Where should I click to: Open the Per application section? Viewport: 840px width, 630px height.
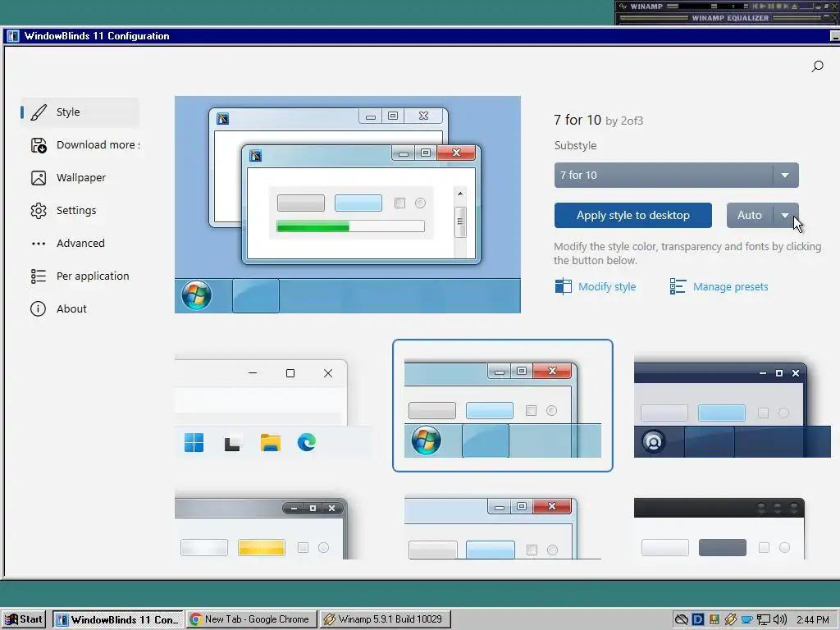[x=80, y=276]
